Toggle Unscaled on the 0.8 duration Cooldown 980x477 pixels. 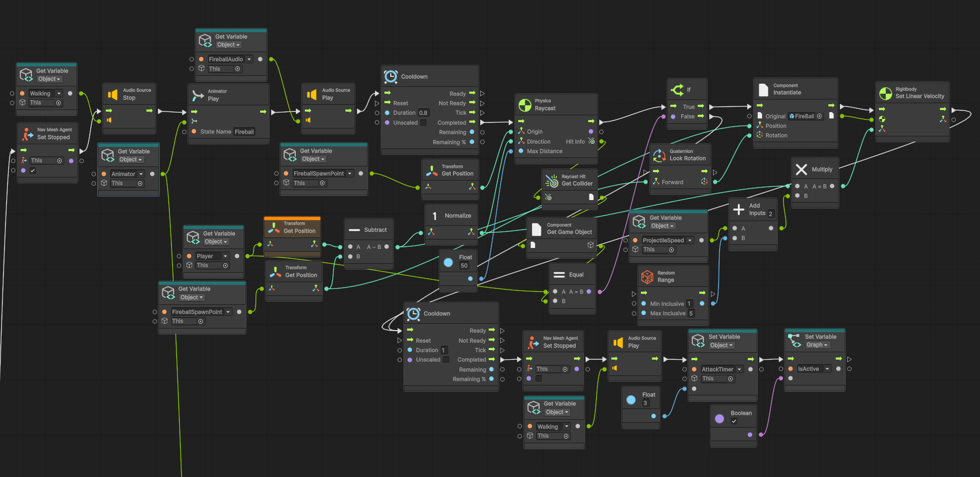(423, 123)
